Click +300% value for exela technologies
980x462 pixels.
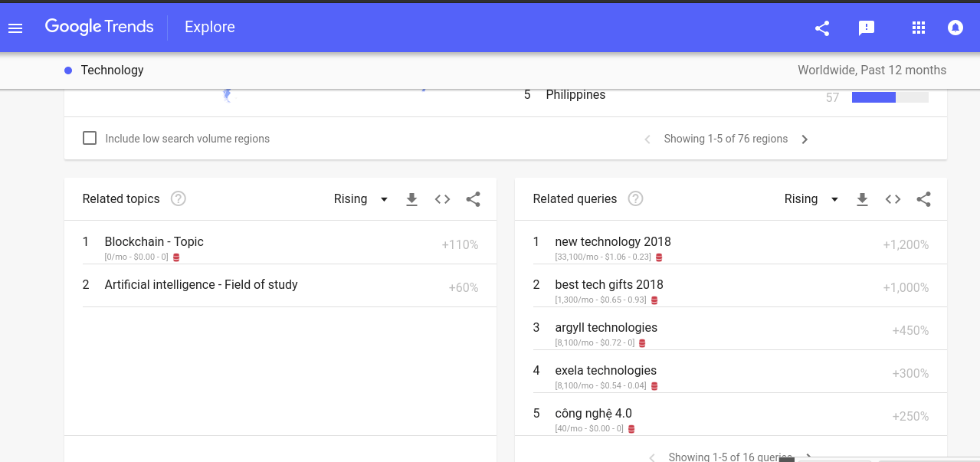click(910, 374)
